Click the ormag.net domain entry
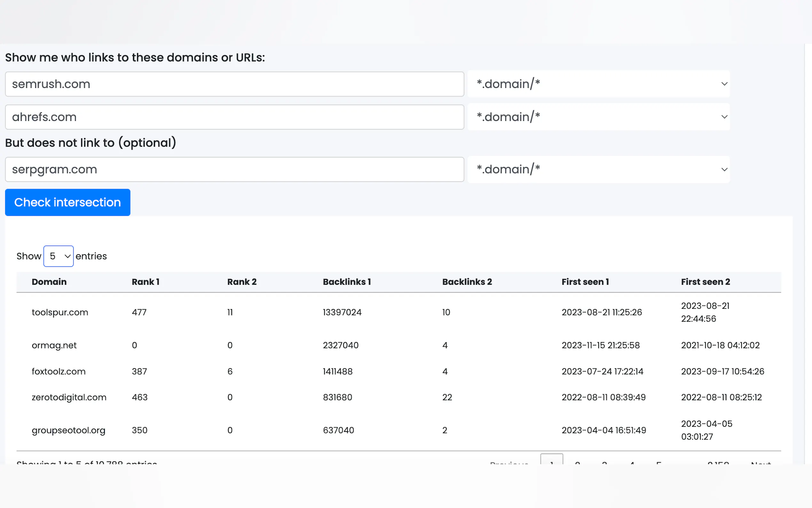The height and width of the screenshot is (508, 812). pos(54,345)
